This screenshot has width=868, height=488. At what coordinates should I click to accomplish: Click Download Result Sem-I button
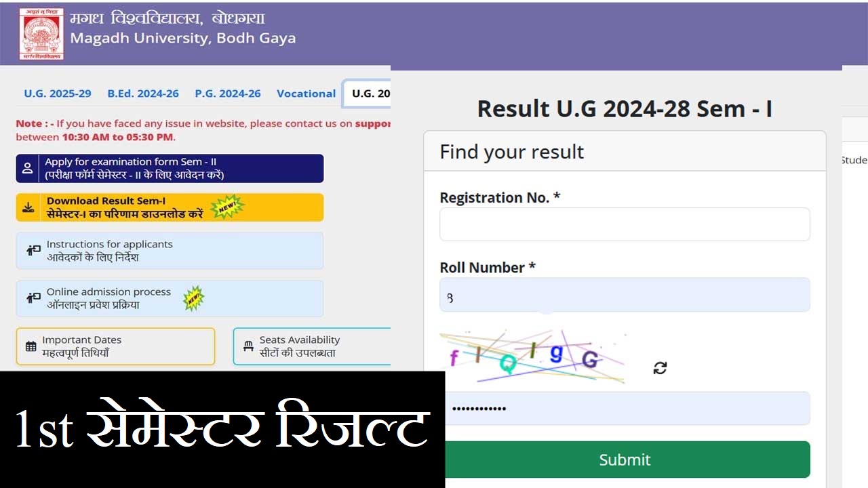pyautogui.click(x=170, y=207)
